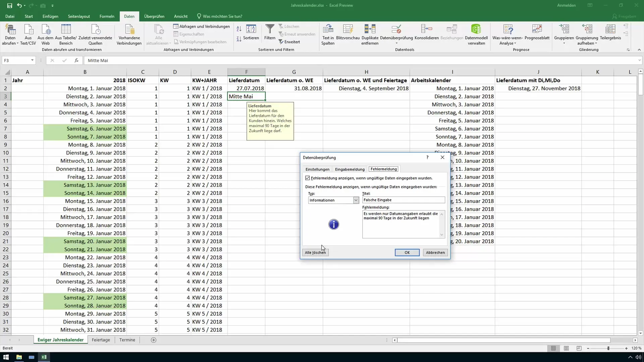This screenshot has width=644, height=362.
Task: Expand the formula bar
Action: click(640, 60)
